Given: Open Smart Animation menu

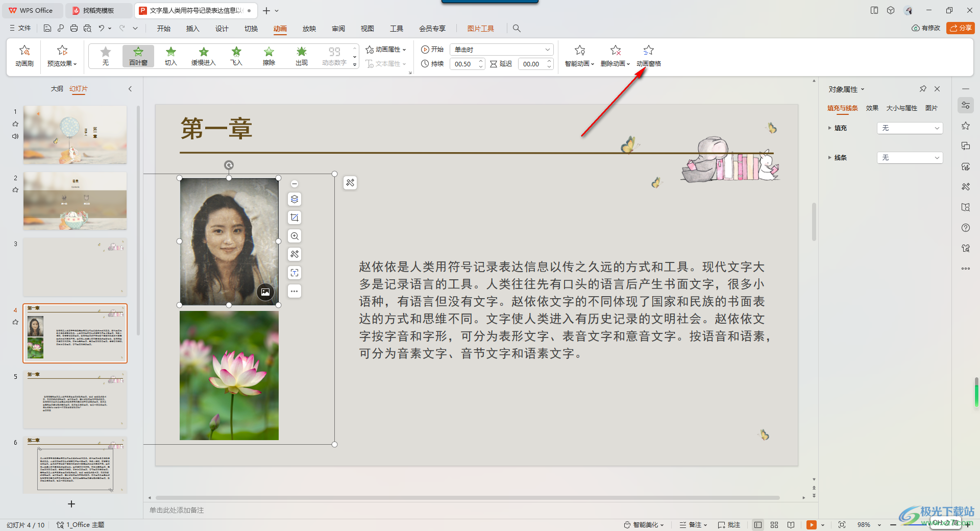Looking at the screenshot, I should (x=579, y=56).
